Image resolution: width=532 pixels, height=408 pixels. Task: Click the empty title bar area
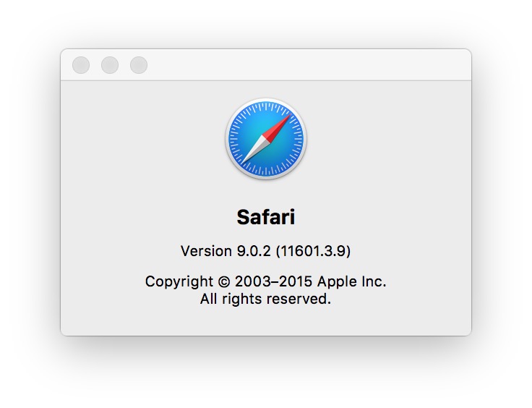(304, 65)
